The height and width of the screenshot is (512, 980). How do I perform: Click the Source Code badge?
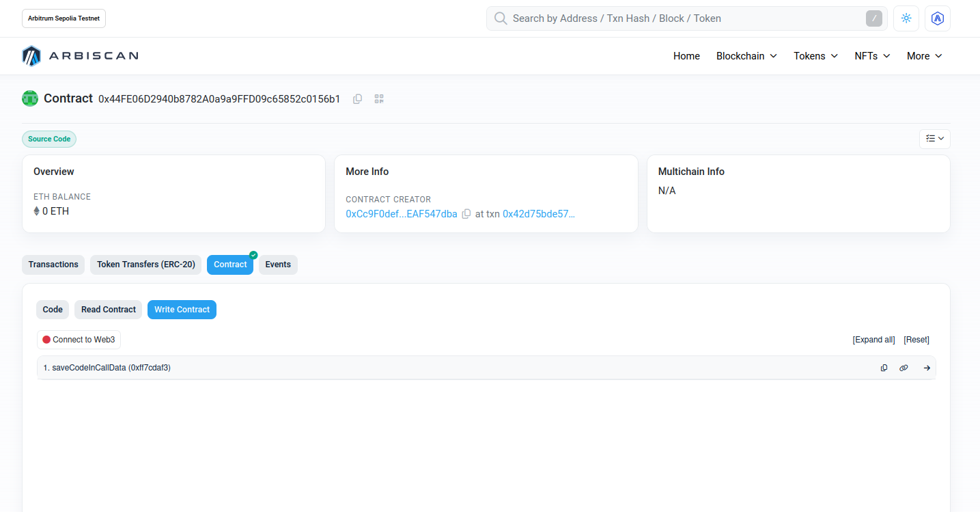tap(49, 139)
